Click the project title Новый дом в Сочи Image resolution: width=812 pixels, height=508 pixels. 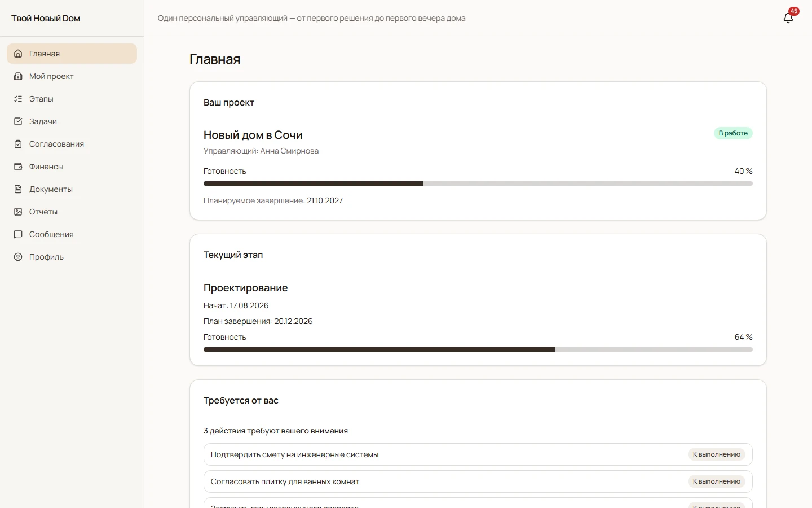coord(253,135)
